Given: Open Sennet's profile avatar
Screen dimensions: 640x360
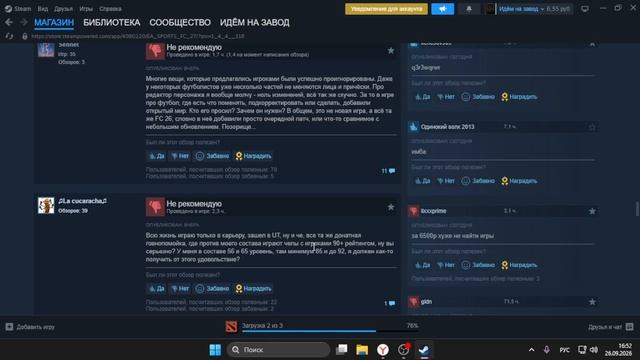Looking at the screenshot, I should tap(46, 50).
